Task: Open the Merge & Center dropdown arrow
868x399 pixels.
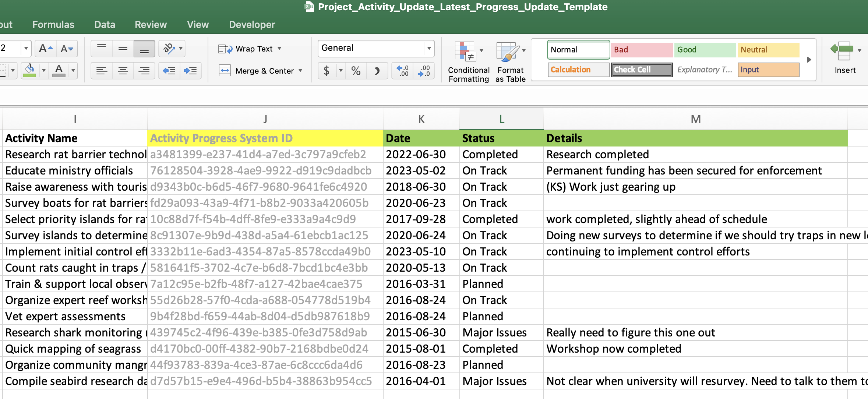Action: point(301,71)
